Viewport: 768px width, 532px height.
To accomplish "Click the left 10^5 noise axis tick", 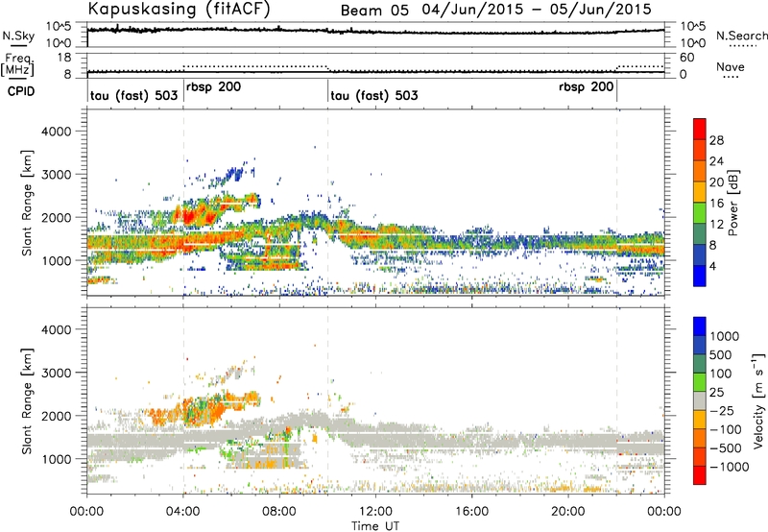I will [x=59, y=26].
